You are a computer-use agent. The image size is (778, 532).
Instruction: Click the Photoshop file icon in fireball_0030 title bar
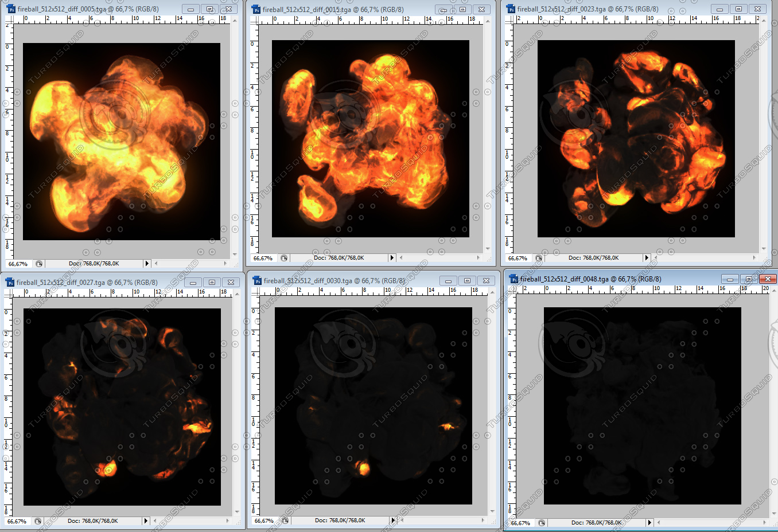[x=258, y=280]
